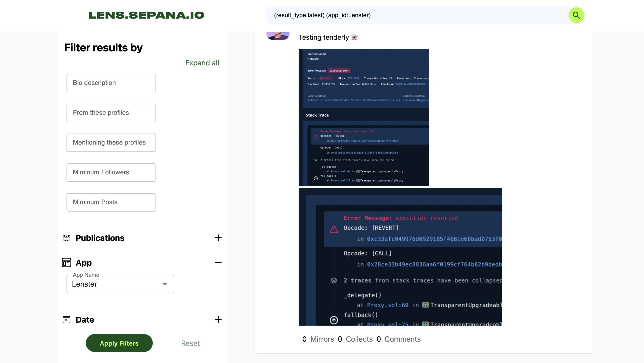Click From these profiles input field

click(111, 112)
